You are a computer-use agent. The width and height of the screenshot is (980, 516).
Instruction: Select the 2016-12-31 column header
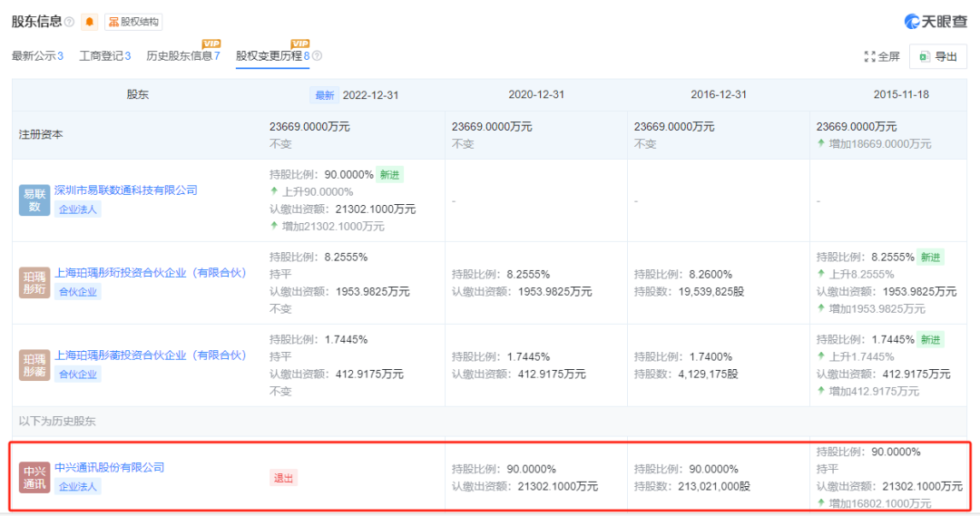tap(719, 94)
